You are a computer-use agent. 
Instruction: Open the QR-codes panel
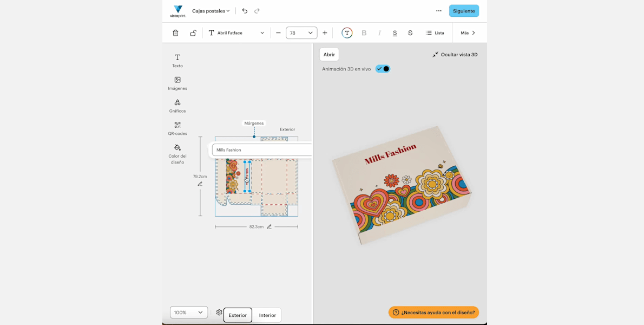click(x=178, y=128)
